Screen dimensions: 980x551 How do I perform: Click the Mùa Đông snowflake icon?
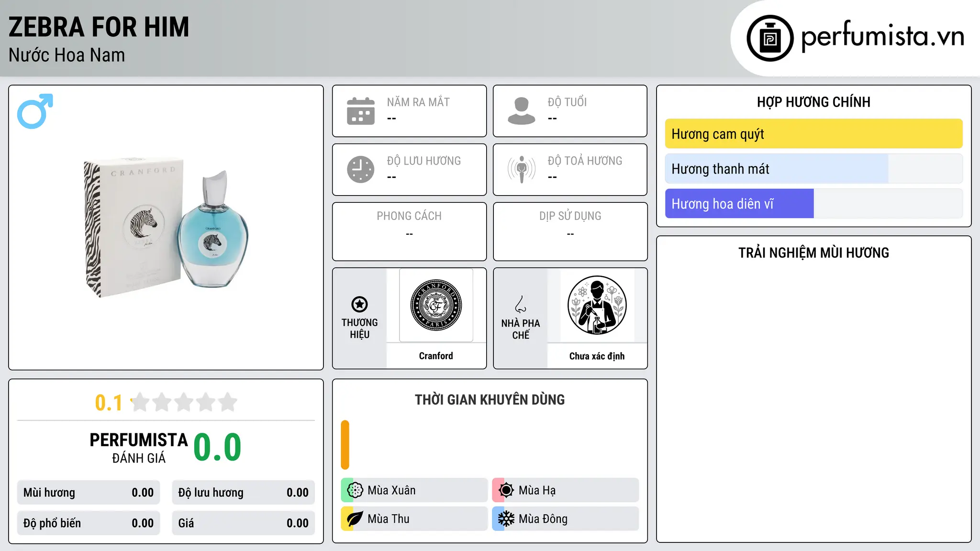pyautogui.click(x=506, y=519)
